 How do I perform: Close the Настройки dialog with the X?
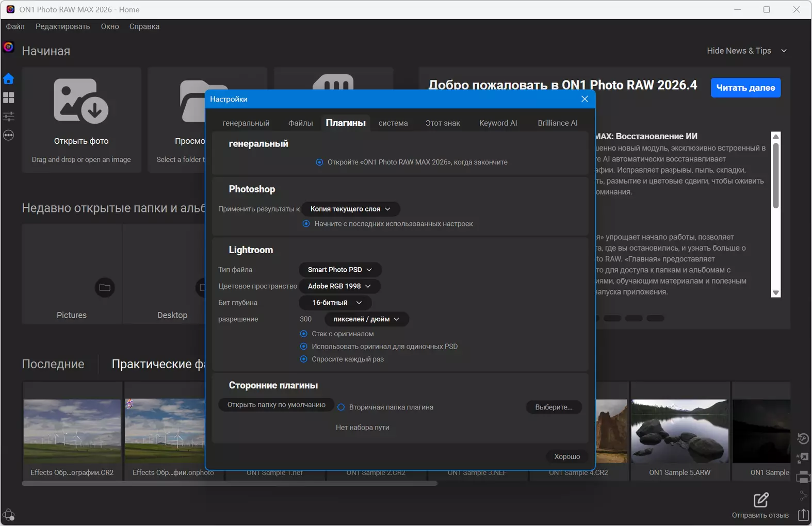point(584,99)
